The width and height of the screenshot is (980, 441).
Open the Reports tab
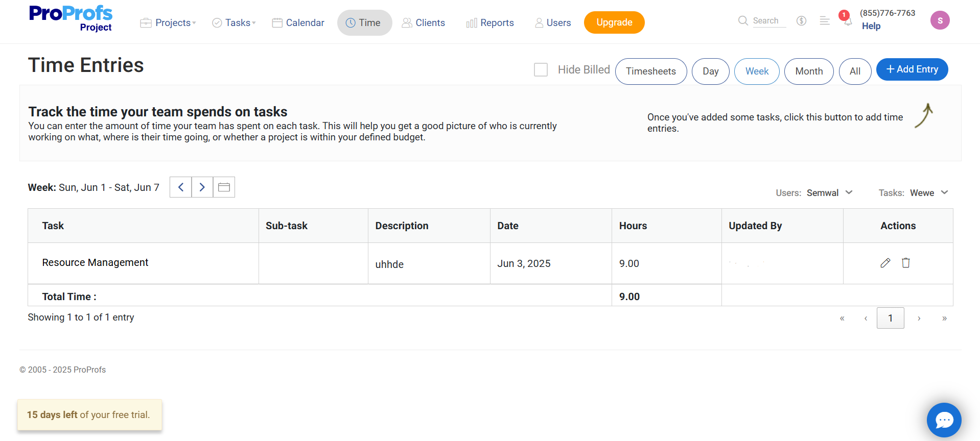pyautogui.click(x=490, y=23)
